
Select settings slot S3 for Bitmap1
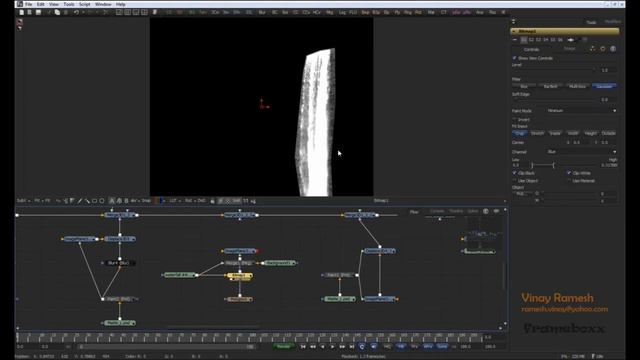pyautogui.click(x=538, y=40)
